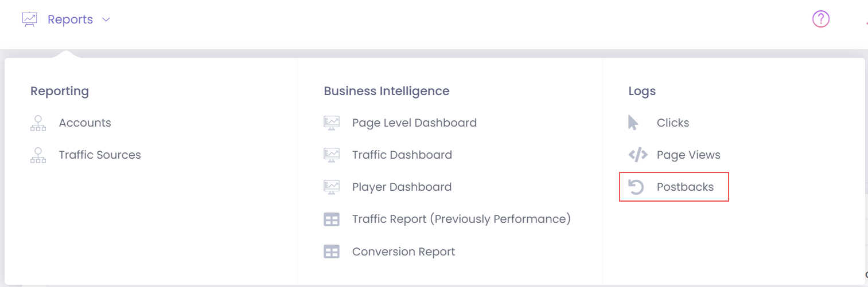
Task: Click the Conversion Report table icon
Action: coord(332,251)
